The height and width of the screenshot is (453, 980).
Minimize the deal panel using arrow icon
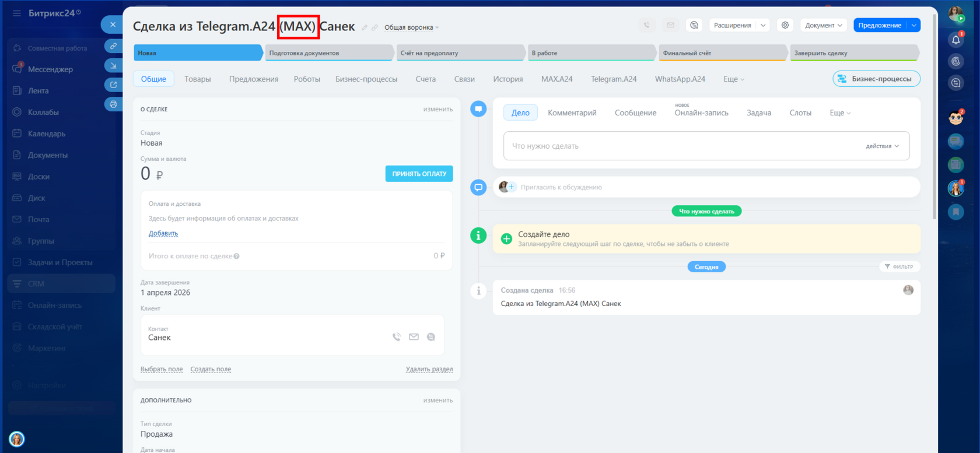point(113,66)
